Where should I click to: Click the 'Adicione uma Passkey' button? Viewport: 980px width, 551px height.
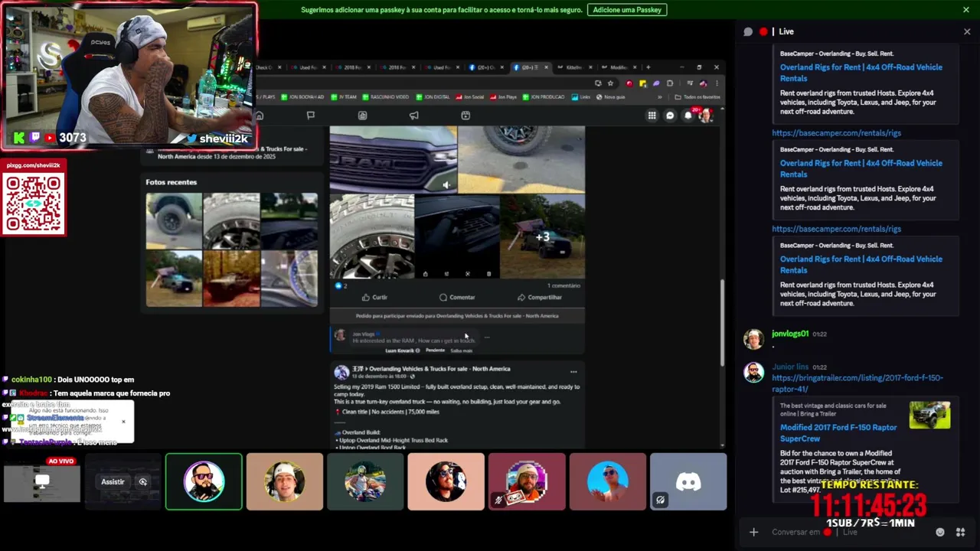pos(627,10)
